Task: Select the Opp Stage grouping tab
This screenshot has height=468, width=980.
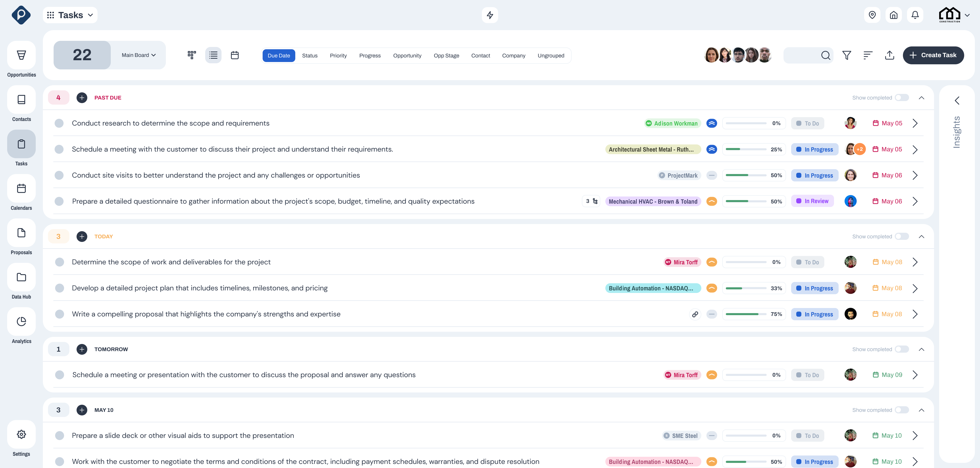Action: [446, 56]
